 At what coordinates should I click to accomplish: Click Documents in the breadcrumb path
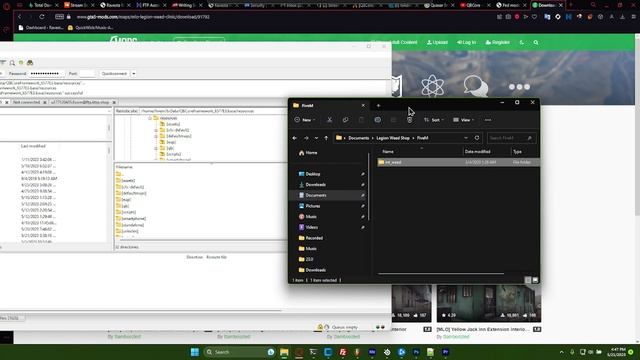[x=358, y=138]
